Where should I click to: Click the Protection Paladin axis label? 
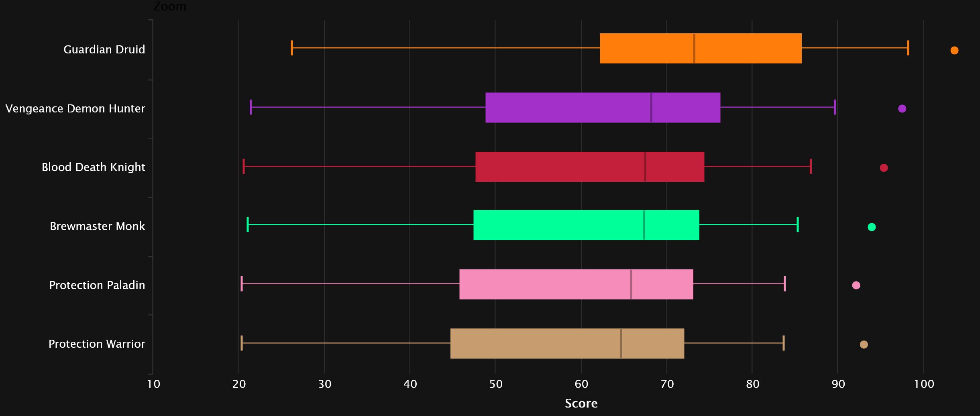point(97,285)
